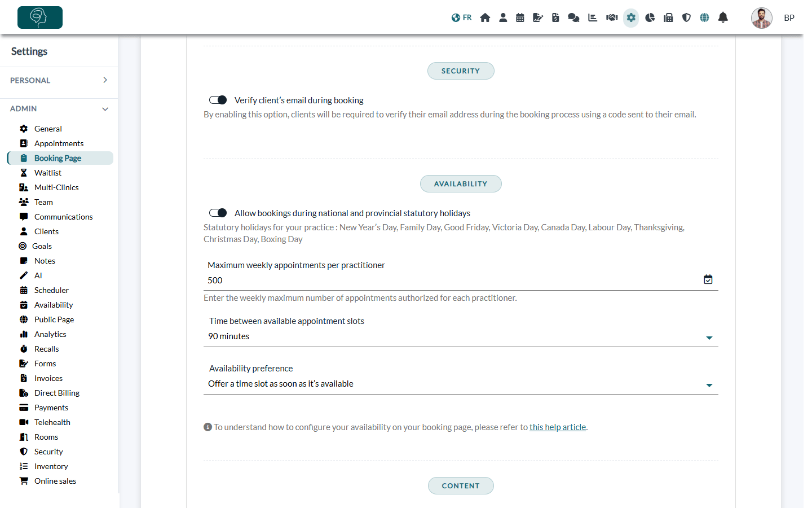Expand the PERSONAL settings section
The height and width of the screenshot is (508, 812).
pos(59,80)
